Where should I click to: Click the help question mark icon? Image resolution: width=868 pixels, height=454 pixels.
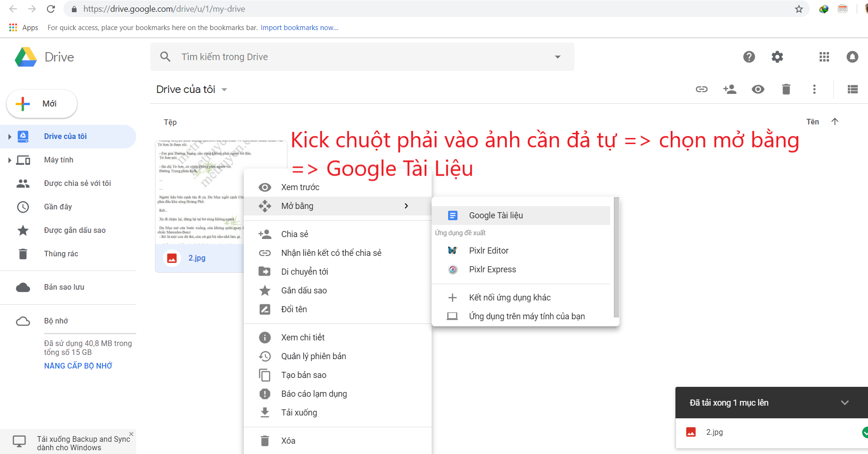click(749, 57)
